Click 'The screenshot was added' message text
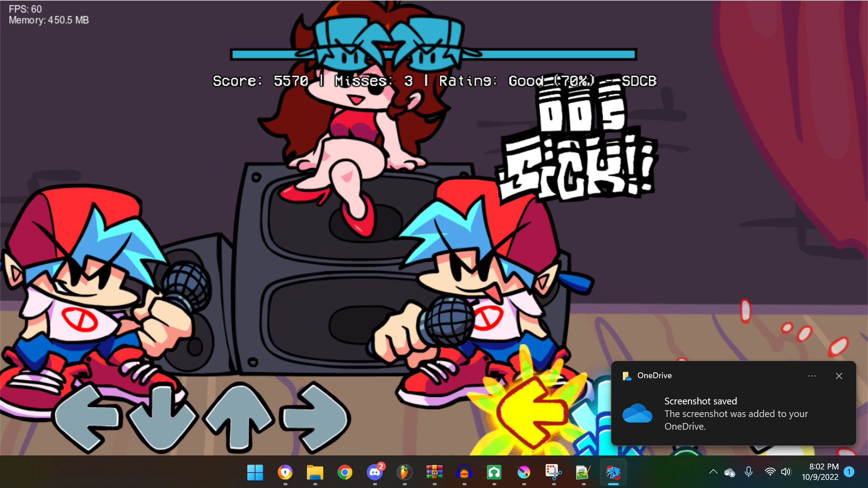This screenshot has width=868, height=488. coord(736,420)
